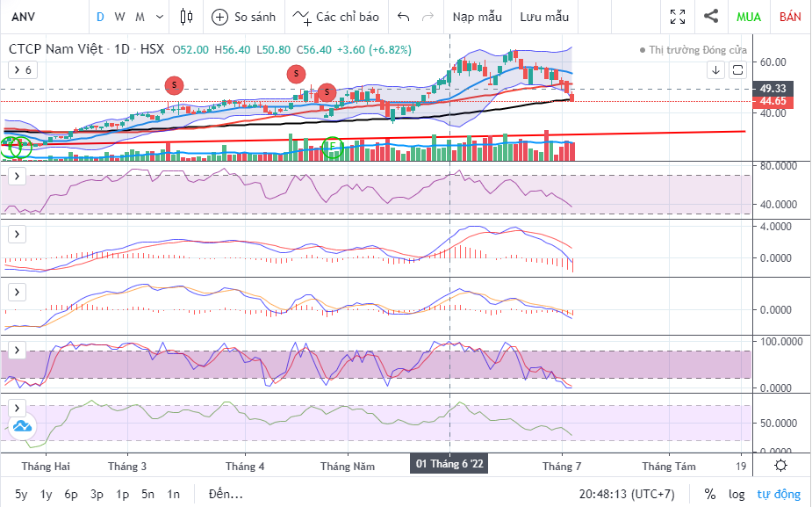Viewport: 812px width, 507px height.
Task: Click the share chart icon
Action: [711, 17]
